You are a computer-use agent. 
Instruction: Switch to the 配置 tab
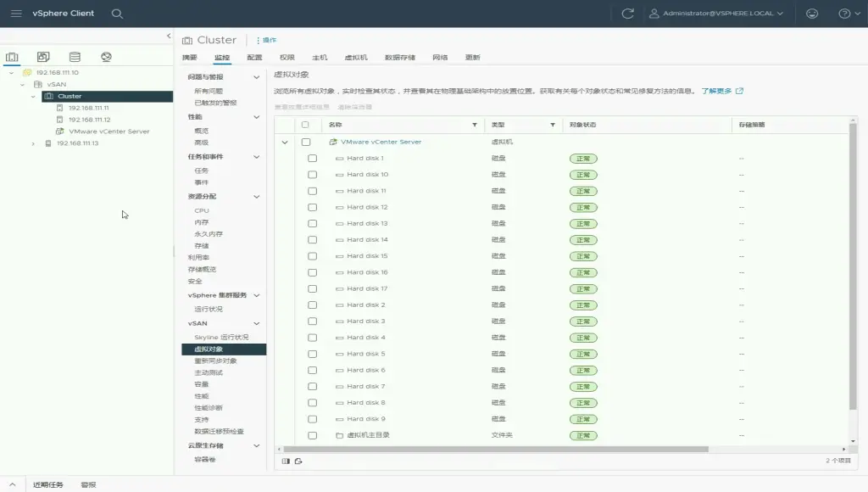254,58
